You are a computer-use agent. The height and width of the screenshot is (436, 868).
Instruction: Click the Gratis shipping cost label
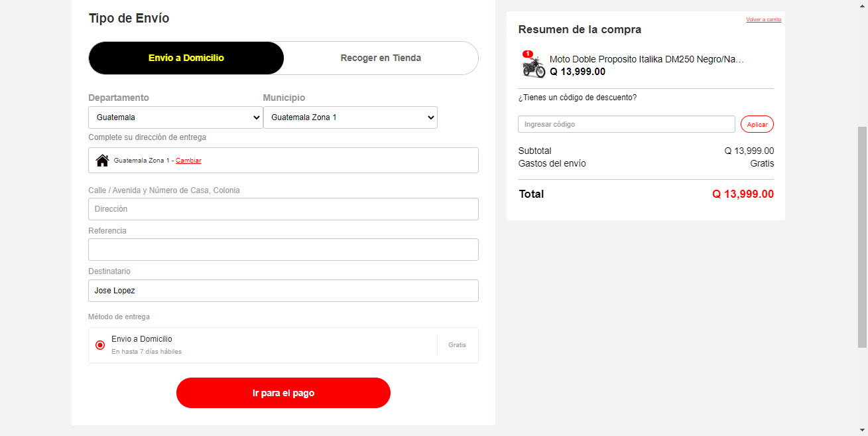[762, 163]
